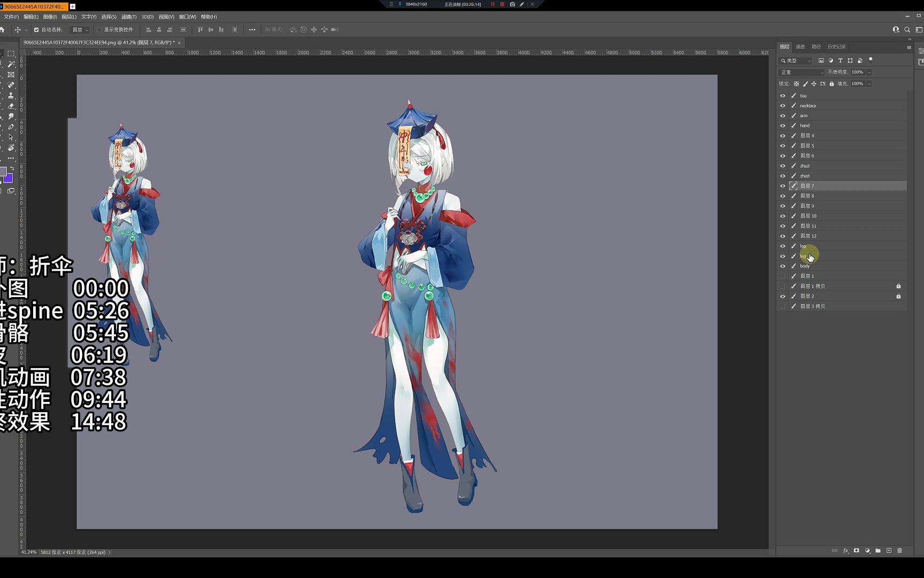Align horizontal centers in options bar
924x578 pixels.
click(159, 30)
